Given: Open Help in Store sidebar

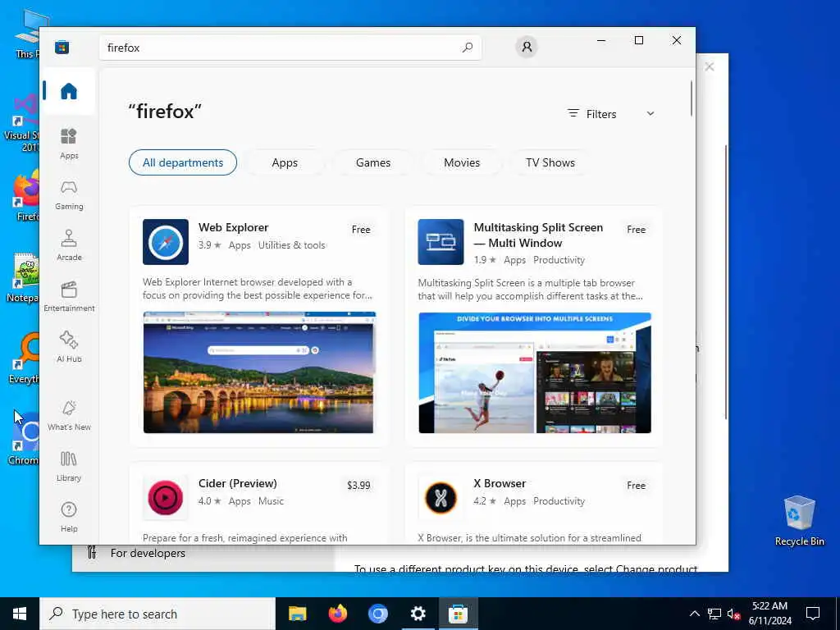Looking at the screenshot, I should click(x=69, y=517).
